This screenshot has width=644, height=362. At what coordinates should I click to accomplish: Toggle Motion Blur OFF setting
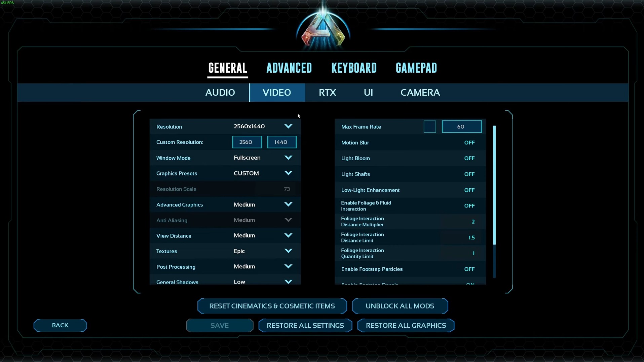click(469, 142)
